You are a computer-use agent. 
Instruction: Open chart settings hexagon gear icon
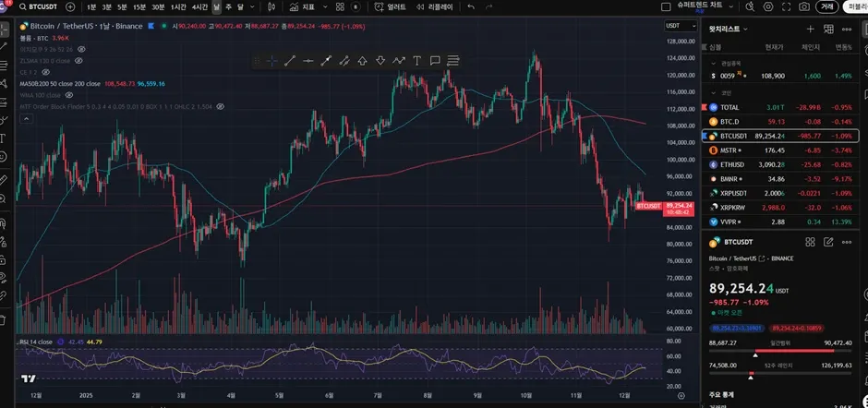[767, 6]
